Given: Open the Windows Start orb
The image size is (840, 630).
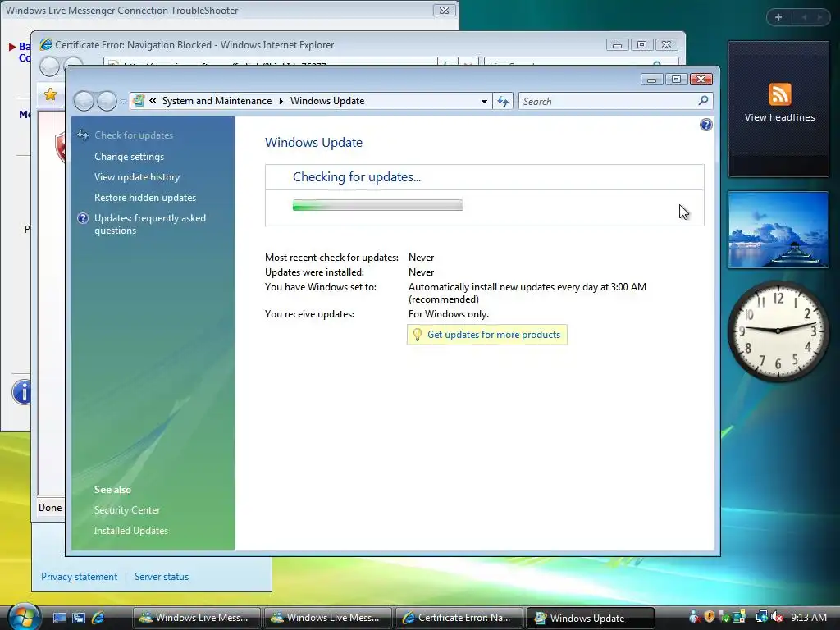Looking at the screenshot, I should 24,616.
